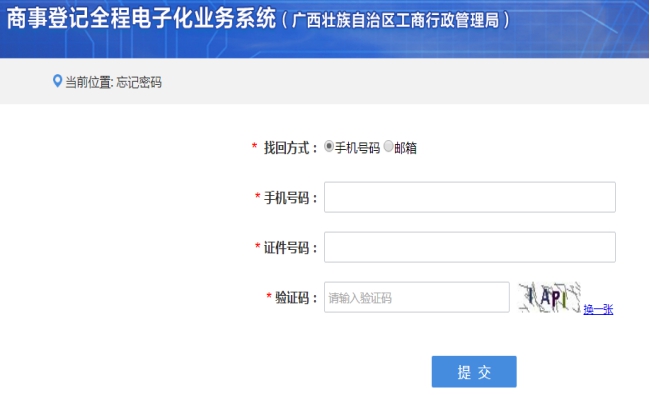Click the 手机号码 field label left of input
The width and height of the screenshot is (650, 395).
point(287,198)
